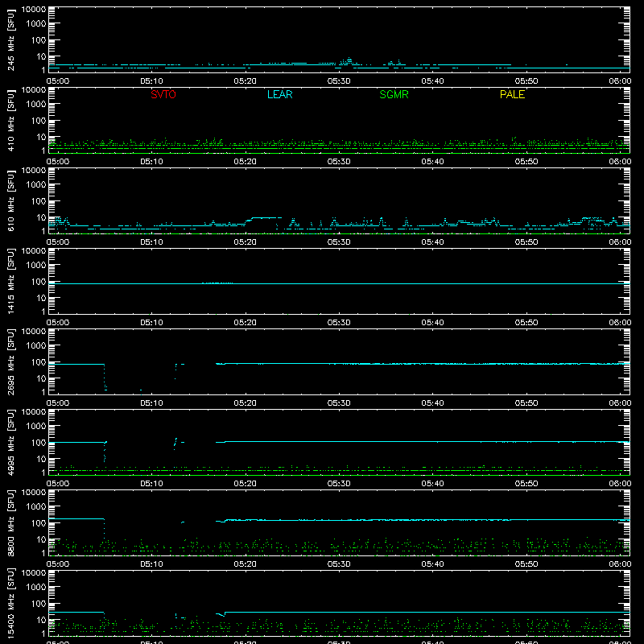Click the 05:30 time label under 8800 MHz plot
This screenshot has height=644, width=644.
coord(339,564)
